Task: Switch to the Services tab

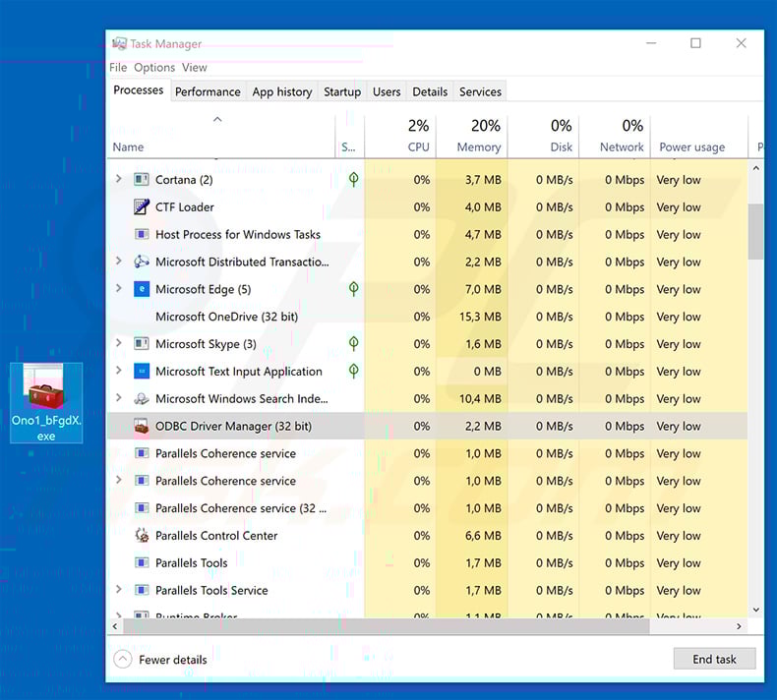Action: pyautogui.click(x=480, y=91)
